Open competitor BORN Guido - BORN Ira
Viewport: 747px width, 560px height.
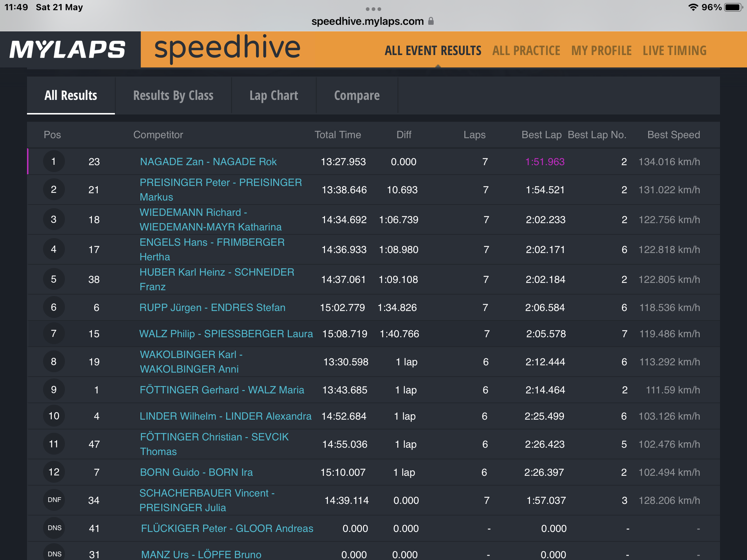pos(196,472)
